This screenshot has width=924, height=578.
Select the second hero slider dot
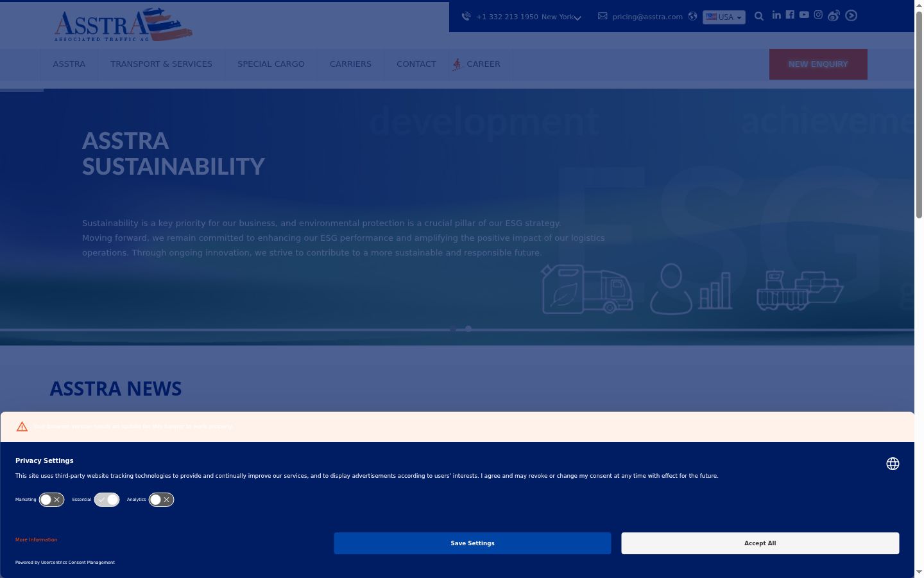click(468, 329)
